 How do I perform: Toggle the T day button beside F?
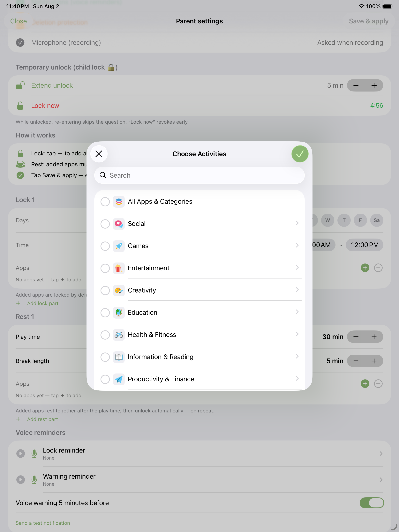tap(344, 220)
